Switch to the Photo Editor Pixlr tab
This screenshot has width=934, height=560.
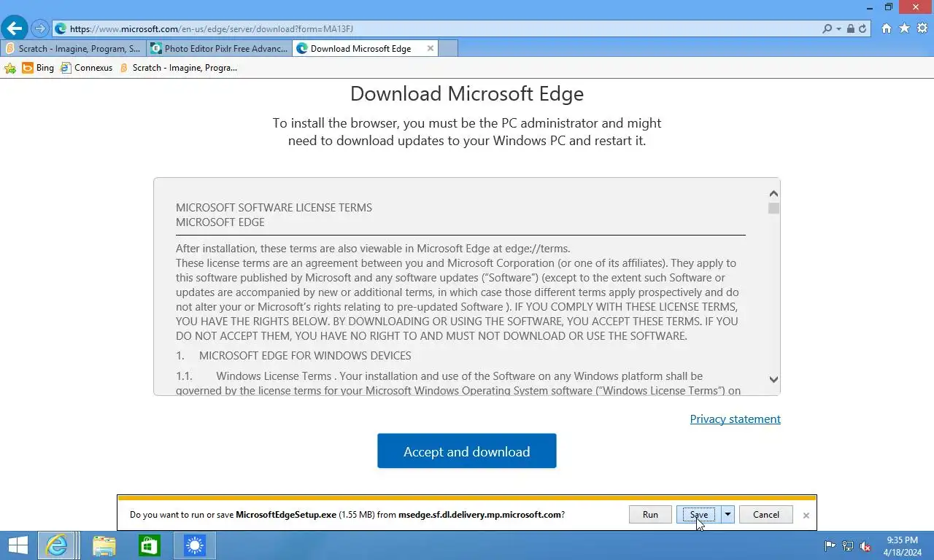[219, 49]
